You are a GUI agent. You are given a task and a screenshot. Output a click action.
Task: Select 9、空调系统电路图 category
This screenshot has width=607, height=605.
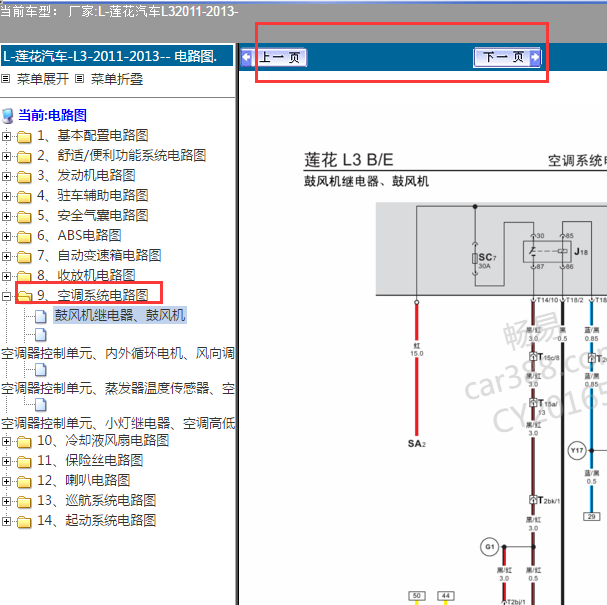93,295
